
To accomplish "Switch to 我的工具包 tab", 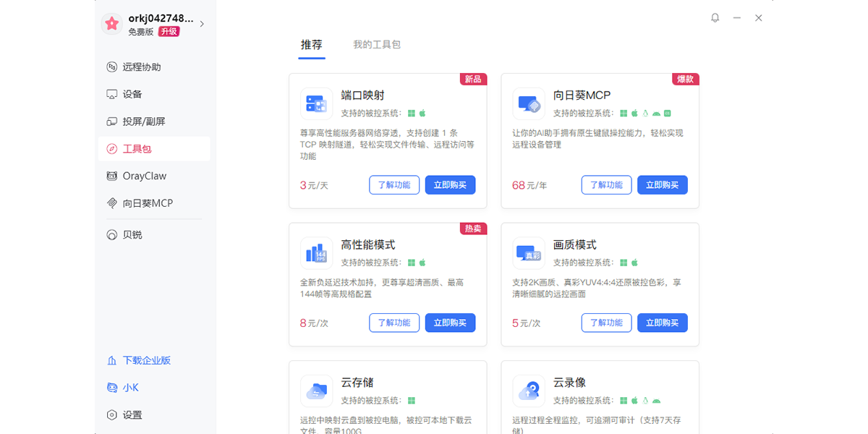I will pyautogui.click(x=377, y=45).
